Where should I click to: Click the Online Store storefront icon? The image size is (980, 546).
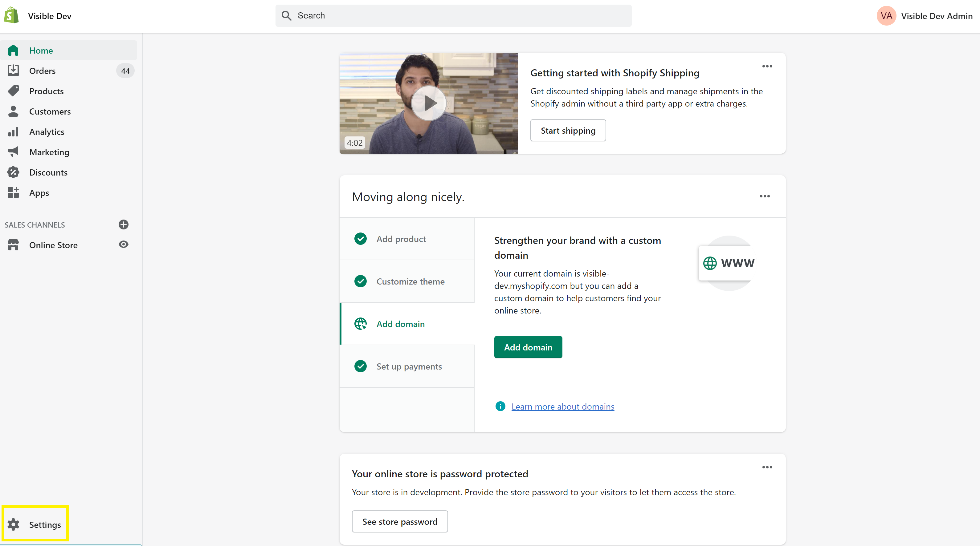pos(13,245)
